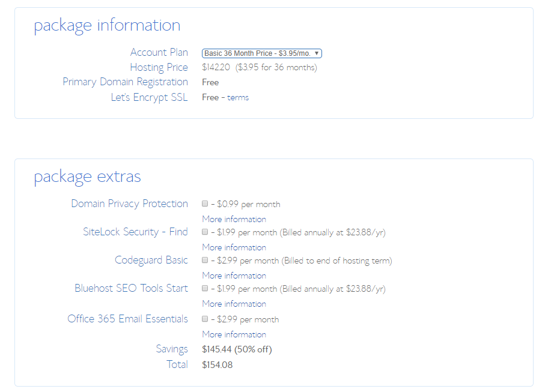545x392 pixels.
Task: Click the Savings value $145.44 (50% off)
Action: (237, 349)
